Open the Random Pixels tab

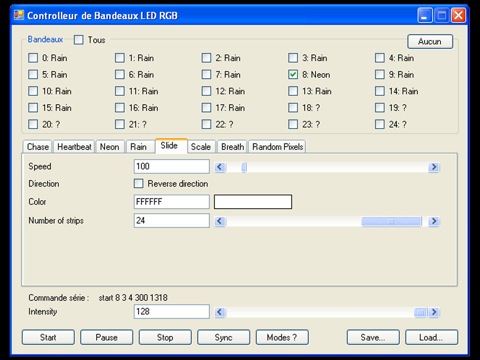[277, 147]
